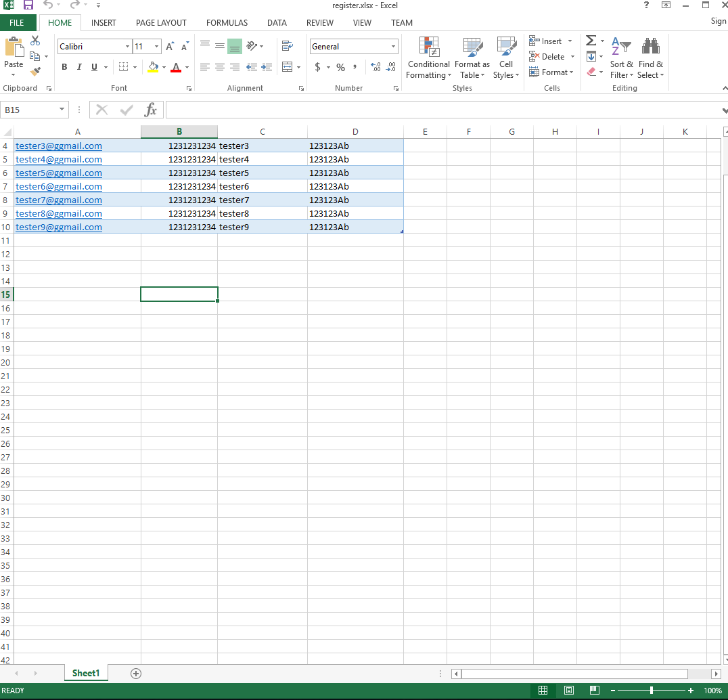The width and height of the screenshot is (728, 700).
Task: Open the Calibri font name dropdown
Action: click(x=127, y=47)
